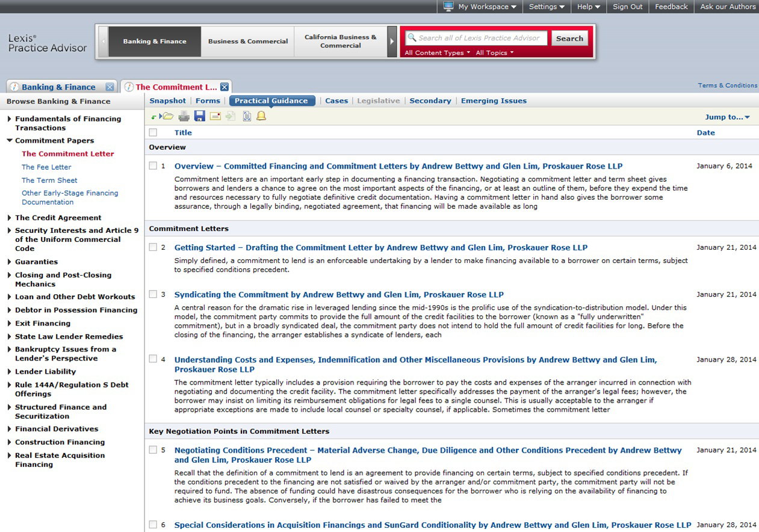Click the magnifying glass icon in the search box

tap(412, 38)
